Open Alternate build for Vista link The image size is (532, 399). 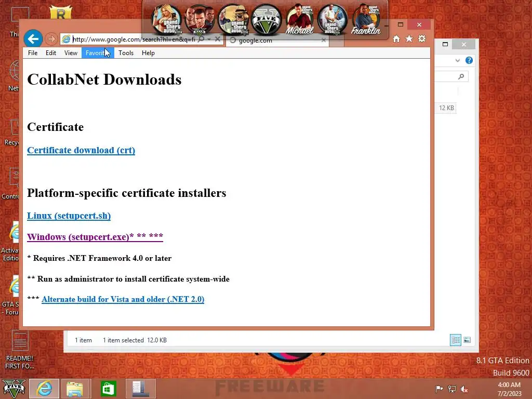[123, 299]
